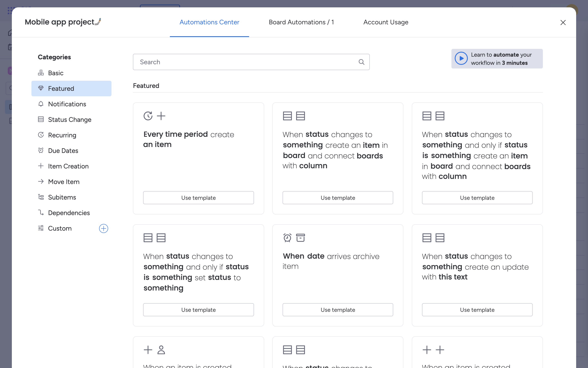The height and width of the screenshot is (368, 588).
Task: Click the Due Dates alarm icon
Action: pos(41,150)
